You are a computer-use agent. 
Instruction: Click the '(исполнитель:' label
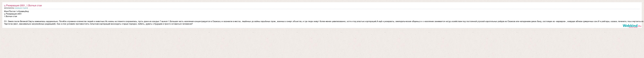click(9, 8)
